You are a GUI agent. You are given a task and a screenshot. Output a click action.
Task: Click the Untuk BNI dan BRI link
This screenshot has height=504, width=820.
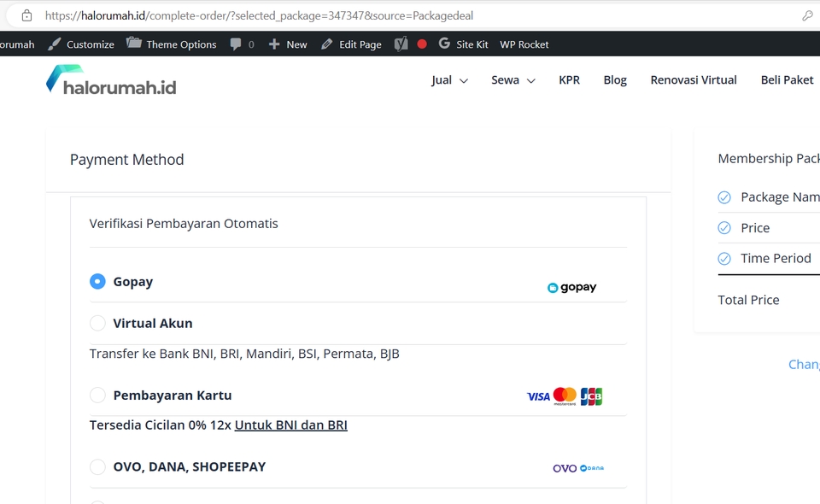pyautogui.click(x=290, y=425)
